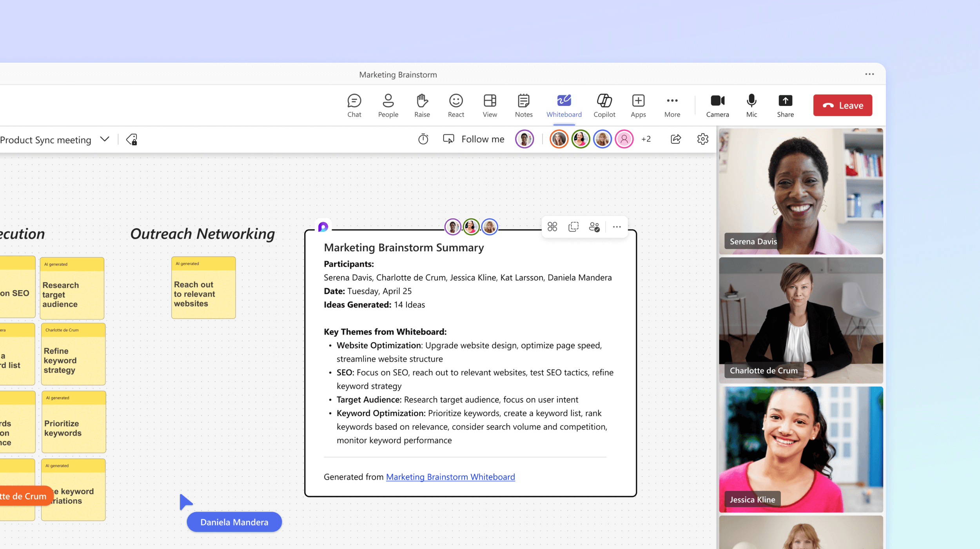Open the People panel
This screenshot has height=549, width=980.
(388, 104)
